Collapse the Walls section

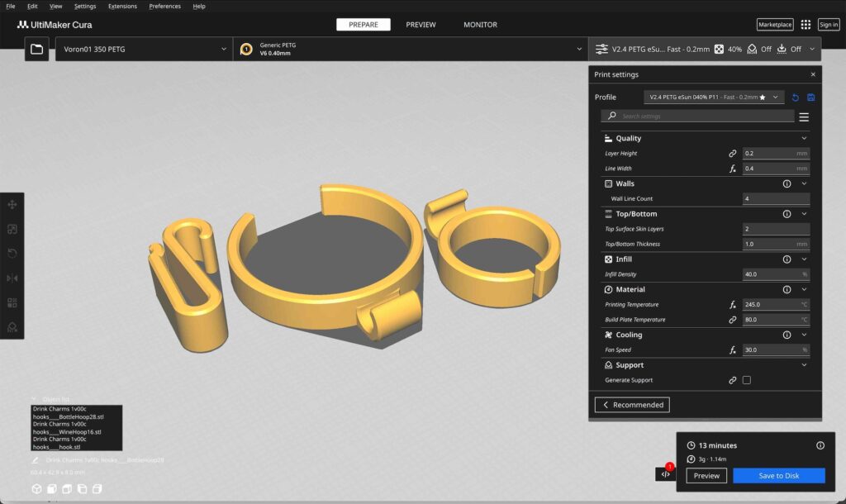coord(804,183)
